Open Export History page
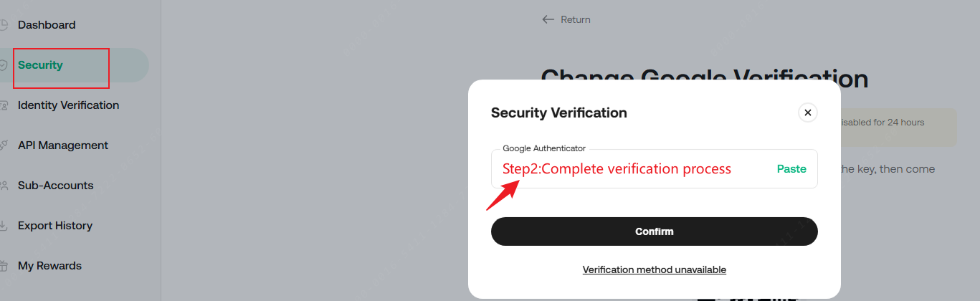The height and width of the screenshot is (301, 980). pos(55,226)
